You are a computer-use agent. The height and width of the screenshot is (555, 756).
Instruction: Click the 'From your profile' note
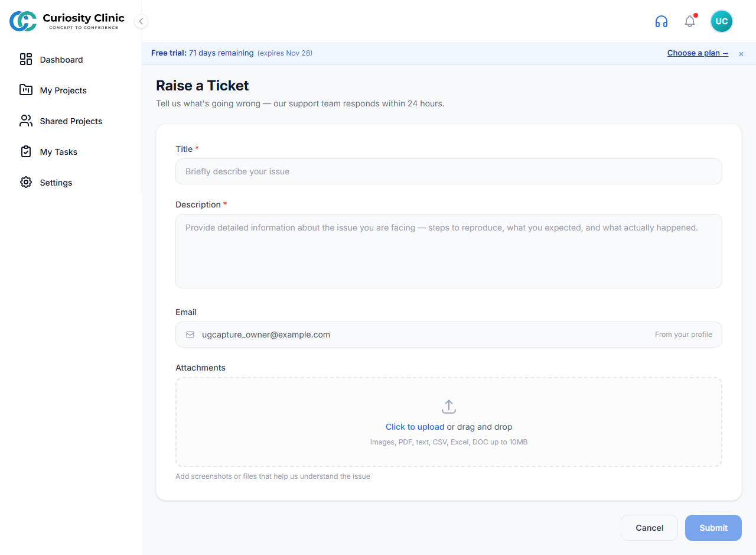(683, 335)
